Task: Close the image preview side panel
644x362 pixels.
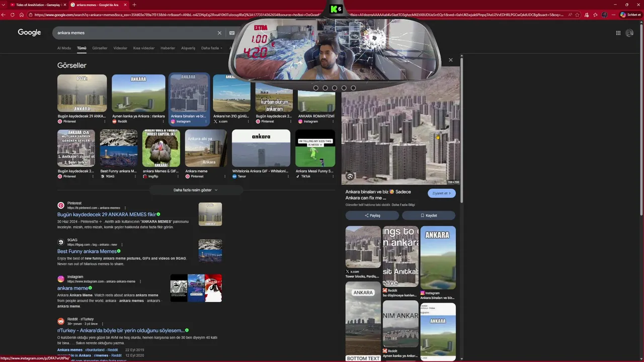Action: [451, 60]
